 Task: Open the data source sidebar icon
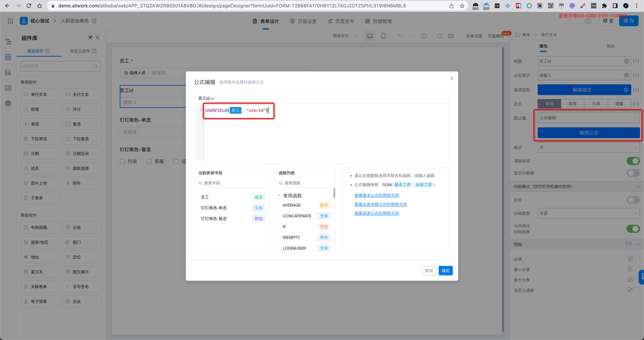coord(8,73)
